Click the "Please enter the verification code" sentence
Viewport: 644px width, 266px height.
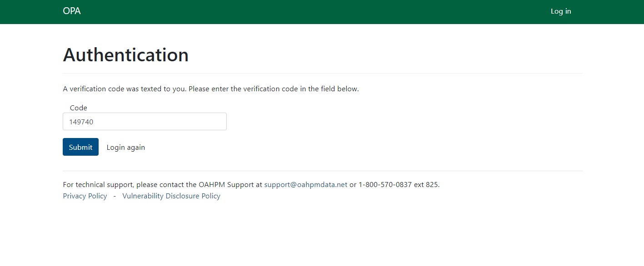(x=274, y=89)
